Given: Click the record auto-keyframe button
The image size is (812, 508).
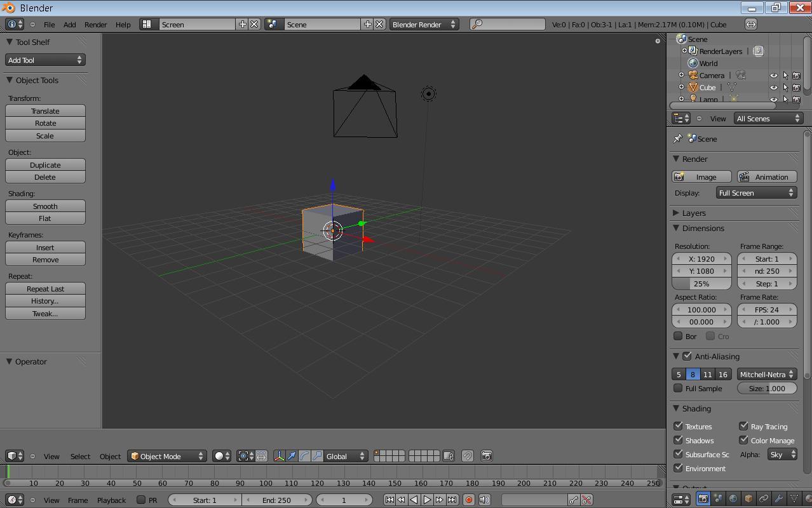Looking at the screenshot, I should click(x=469, y=500).
